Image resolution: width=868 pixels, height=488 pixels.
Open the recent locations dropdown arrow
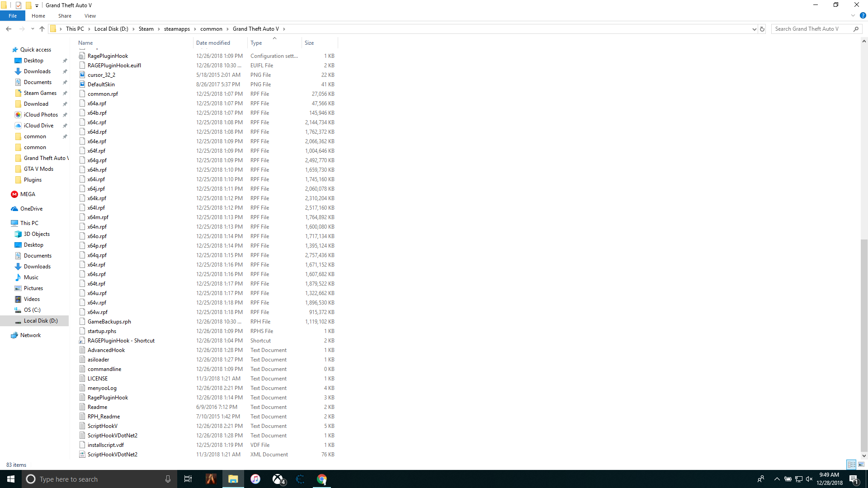[x=33, y=29]
